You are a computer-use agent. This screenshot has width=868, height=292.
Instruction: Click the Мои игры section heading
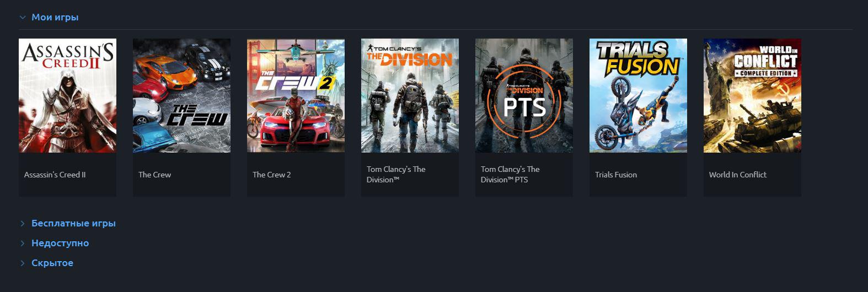55,18
